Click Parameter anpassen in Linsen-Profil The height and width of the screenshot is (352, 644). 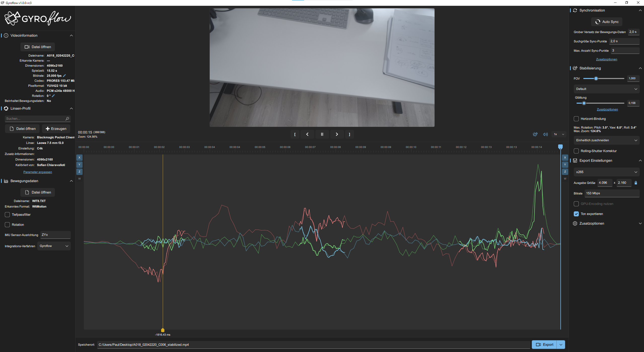click(37, 172)
